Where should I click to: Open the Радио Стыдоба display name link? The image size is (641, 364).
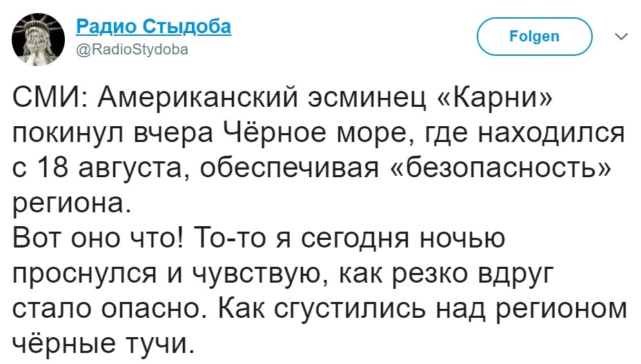click(x=153, y=27)
